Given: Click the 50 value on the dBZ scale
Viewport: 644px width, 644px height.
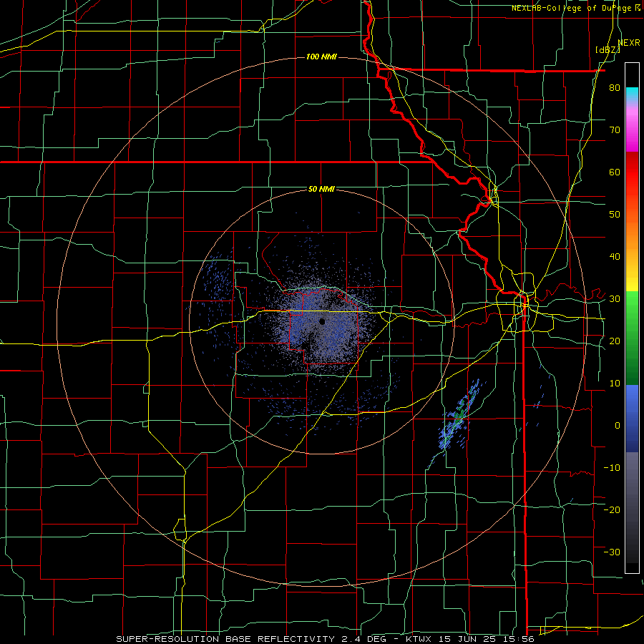Looking at the screenshot, I should point(615,215).
